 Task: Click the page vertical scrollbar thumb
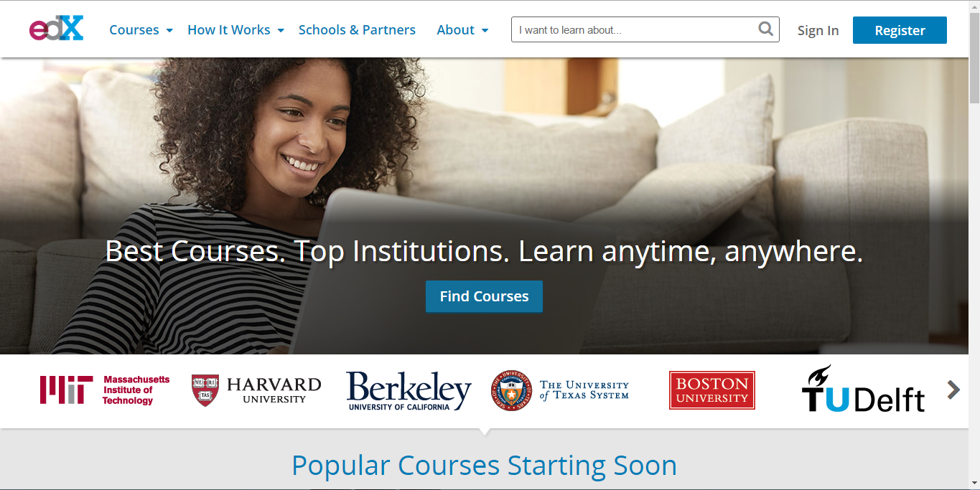974,57
